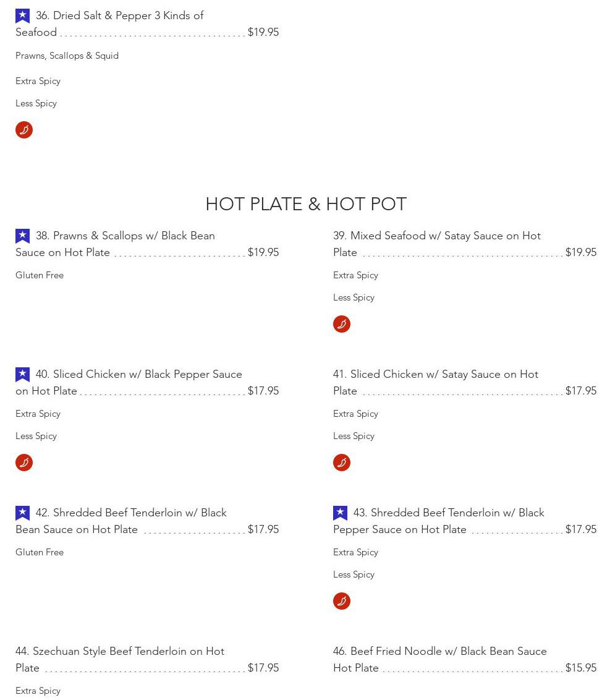Viewport: 602px width, 700px height.
Task: Select Less Spicy under item 41 Sliced Chicken
Action: coord(354,436)
